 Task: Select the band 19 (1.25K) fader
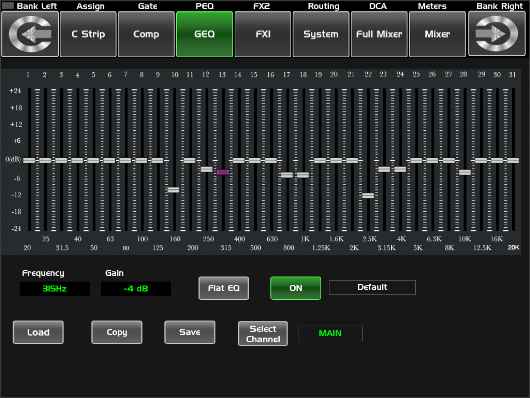click(320, 160)
